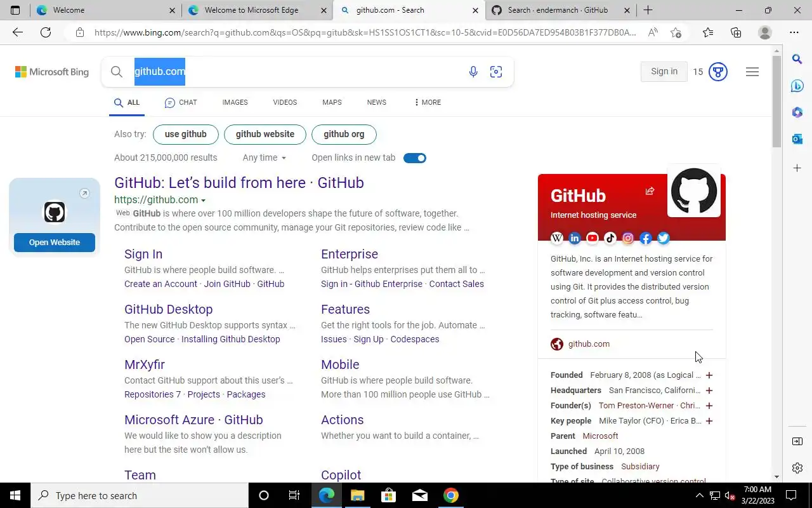Add this page to favorites
Viewport: 812px width, 508px height.
(x=676, y=32)
